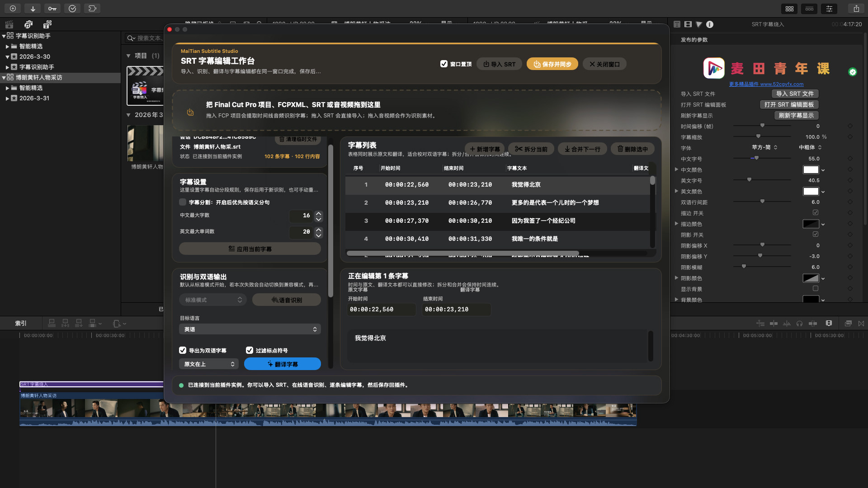Open the Extensions puzzle-piece icon

[x=92, y=9]
